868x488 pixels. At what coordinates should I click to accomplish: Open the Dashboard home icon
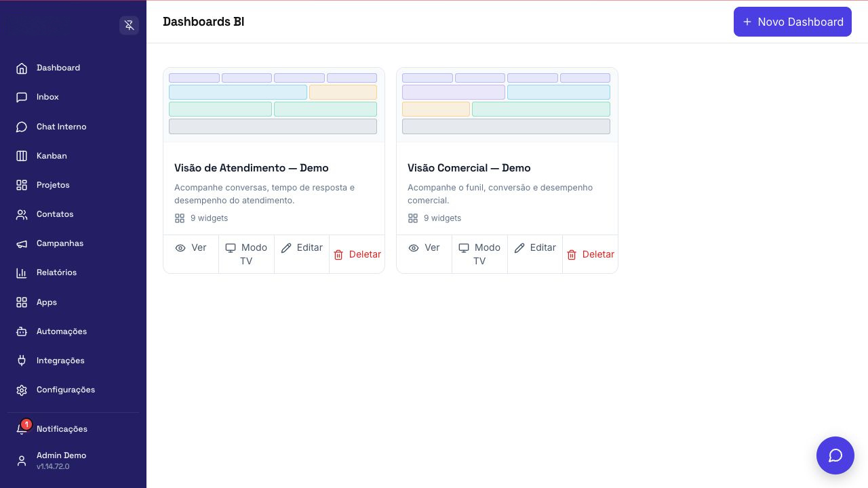pyautogui.click(x=22, y=68)
